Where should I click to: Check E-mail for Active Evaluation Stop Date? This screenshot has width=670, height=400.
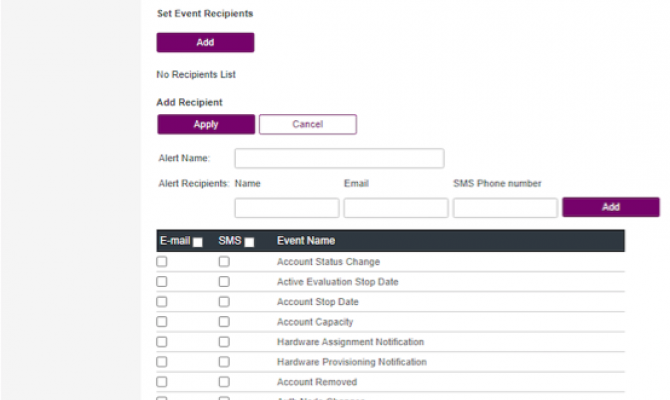(x=162, y=282)
